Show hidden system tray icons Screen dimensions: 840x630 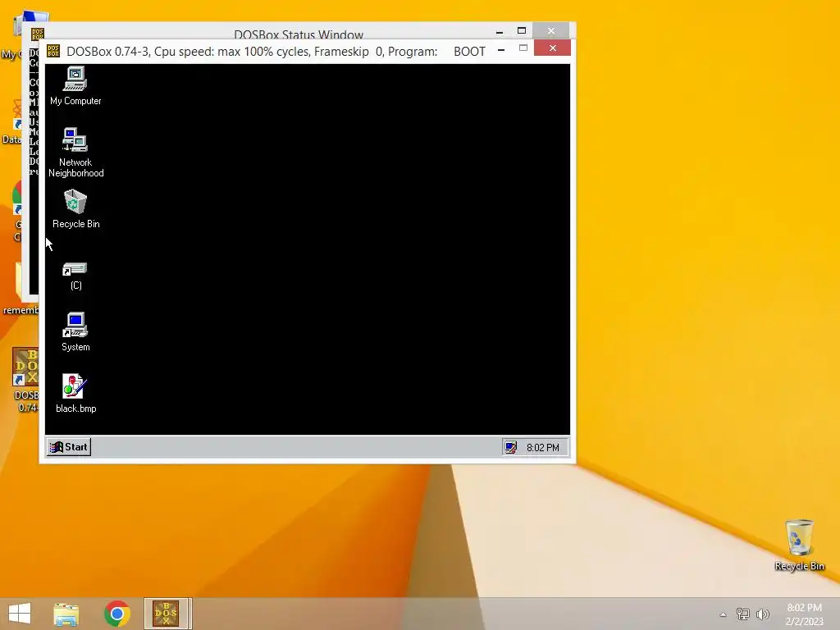(724, 614)
